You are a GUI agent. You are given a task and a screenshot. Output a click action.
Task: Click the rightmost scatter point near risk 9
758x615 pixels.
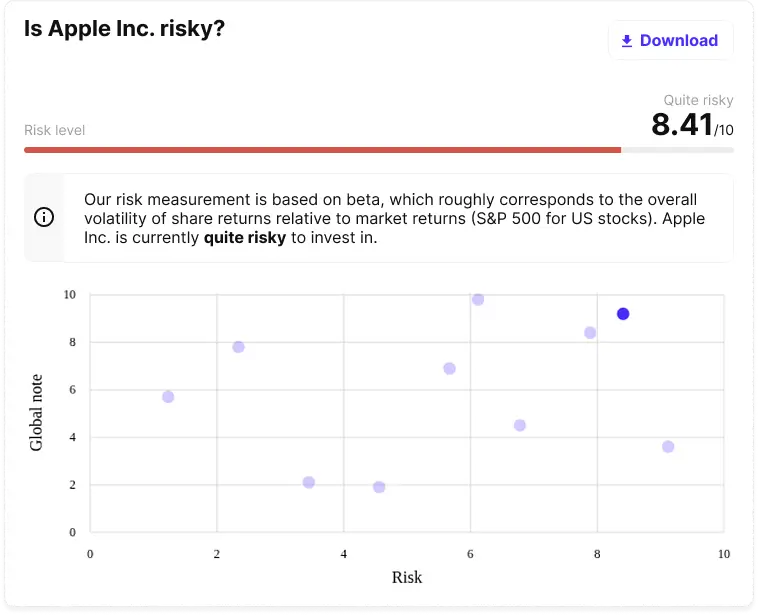tap(668, 447)
